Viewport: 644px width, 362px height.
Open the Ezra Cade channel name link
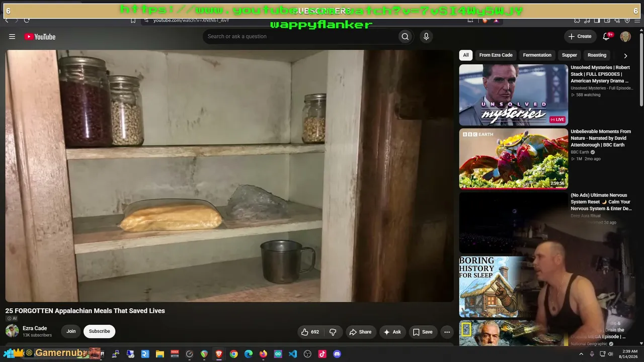point(35,328)
